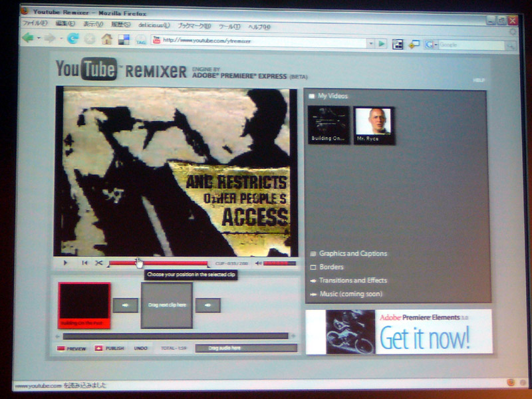Open the ブックマーク(B) menu
Image resolution: width=532 pixels, height=399 pixels.
point(194,26)
